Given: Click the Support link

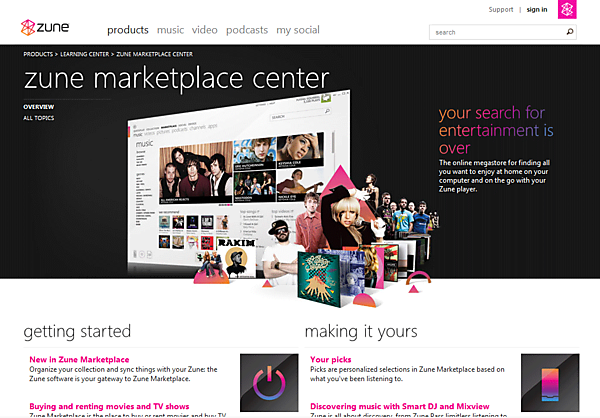Looking at the screenshot, I should click(x=501, y=10).
